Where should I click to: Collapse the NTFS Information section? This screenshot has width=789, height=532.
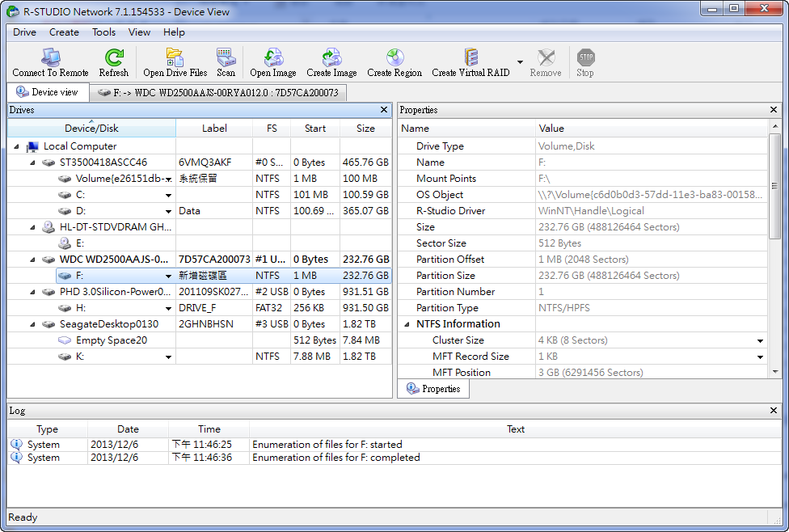tap(407, 325)
